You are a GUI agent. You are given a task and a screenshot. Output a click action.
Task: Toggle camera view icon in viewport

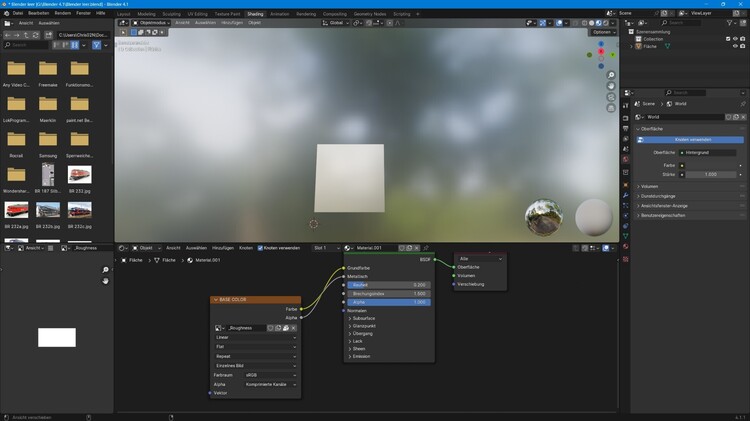pyautogui.click(x=611, y=99)
